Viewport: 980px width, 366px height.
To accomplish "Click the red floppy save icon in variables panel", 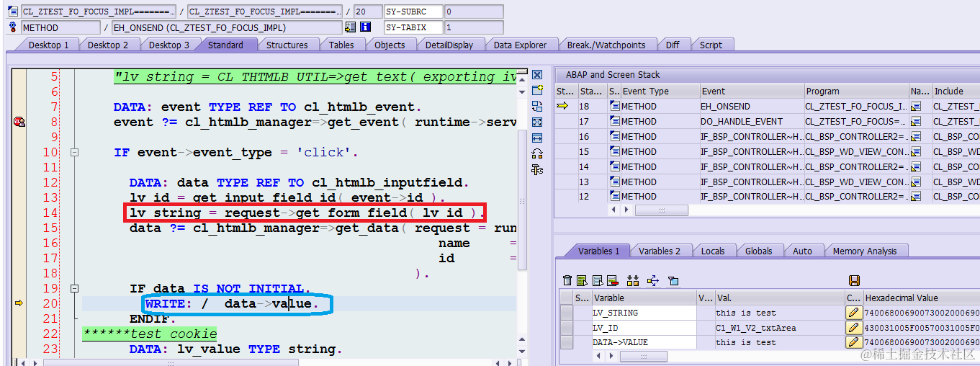I will (x=855, y=280).
